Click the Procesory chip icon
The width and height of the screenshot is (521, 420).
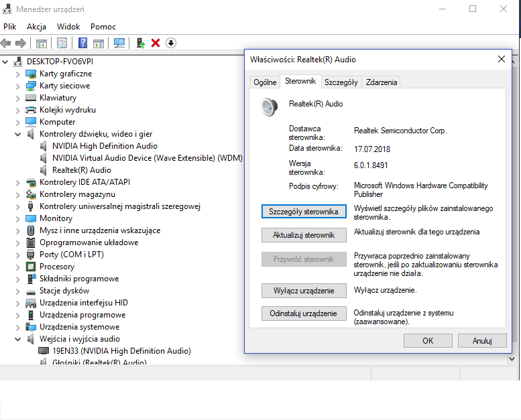click(x=31, y=267)
